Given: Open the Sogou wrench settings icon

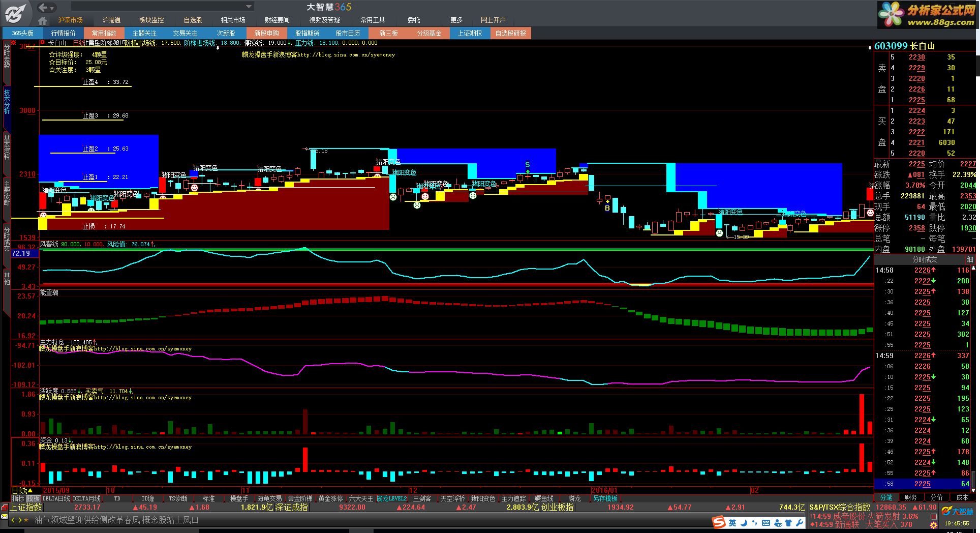Looking at the screenshot, I should pos(800,523).
